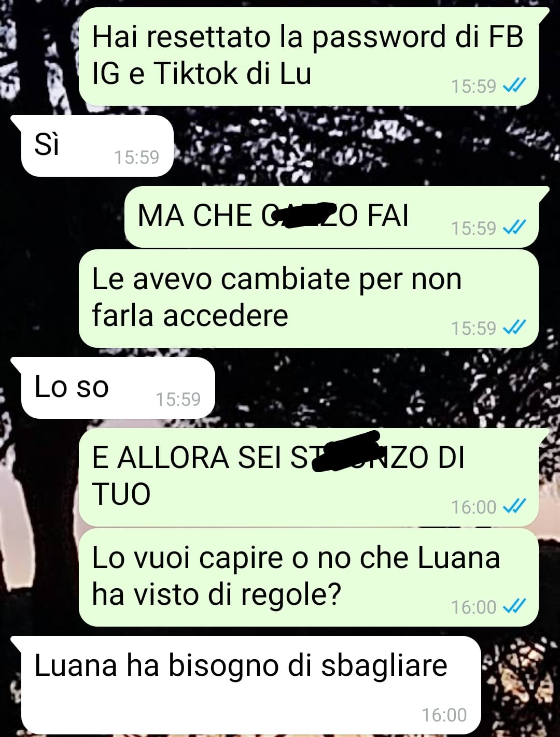Select the 'Hai resettato la password di FB' message
This screenshot has height=737, width=560.
click(309, 56)
